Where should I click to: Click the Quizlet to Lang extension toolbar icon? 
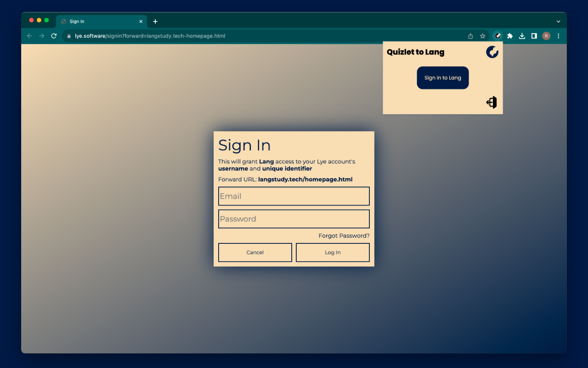pyautogui.click(x=498, y=36)
